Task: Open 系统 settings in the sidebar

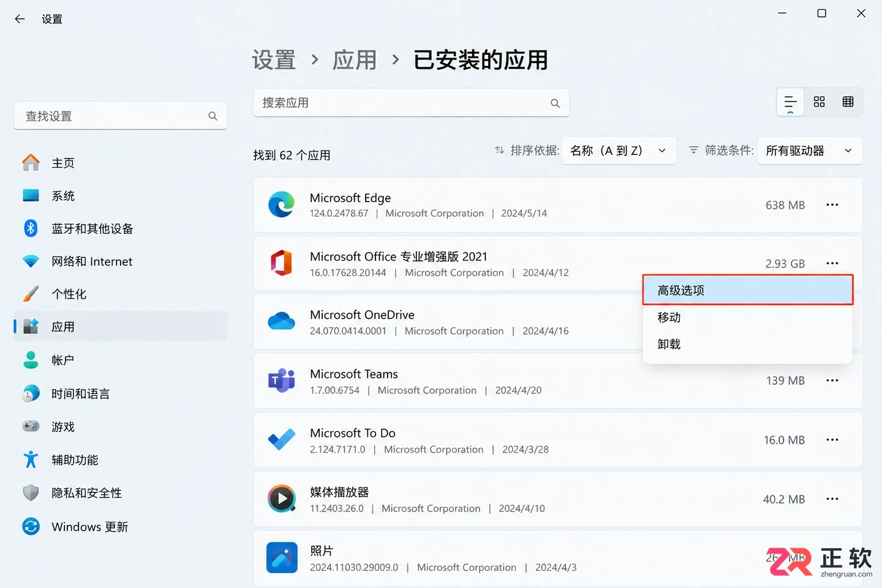Action: pyautogui.click(x=121, y=196)
